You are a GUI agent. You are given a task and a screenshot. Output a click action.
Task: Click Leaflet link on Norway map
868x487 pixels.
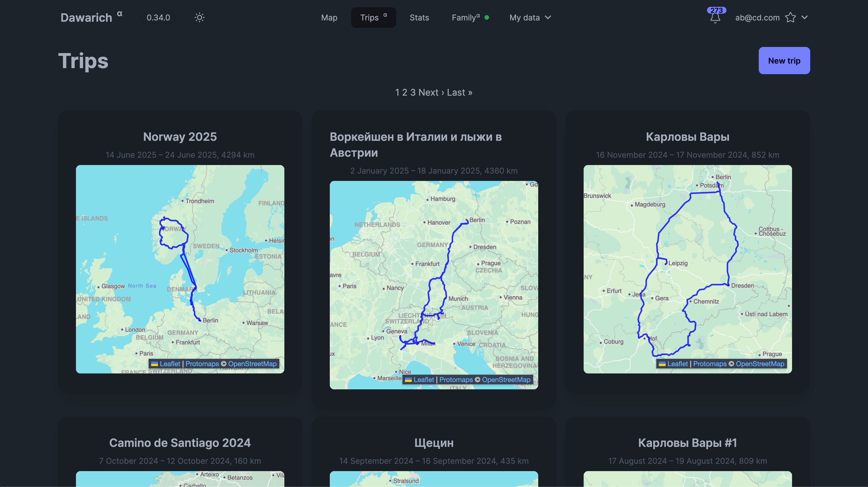pos(170,364)
